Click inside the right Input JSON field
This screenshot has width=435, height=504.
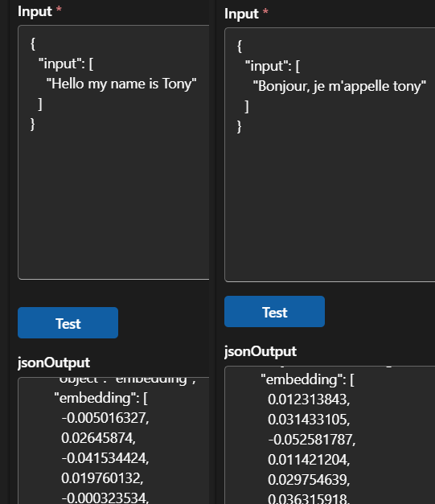tap(330, 154)
